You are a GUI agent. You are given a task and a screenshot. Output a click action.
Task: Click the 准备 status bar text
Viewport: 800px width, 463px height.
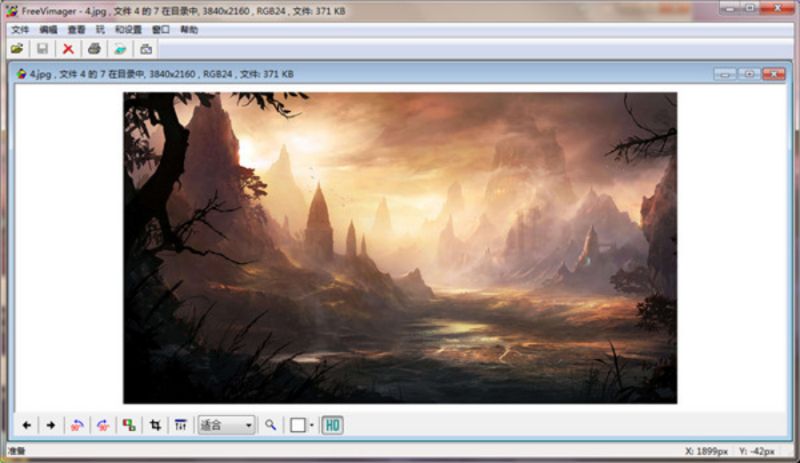click(17, 451)
